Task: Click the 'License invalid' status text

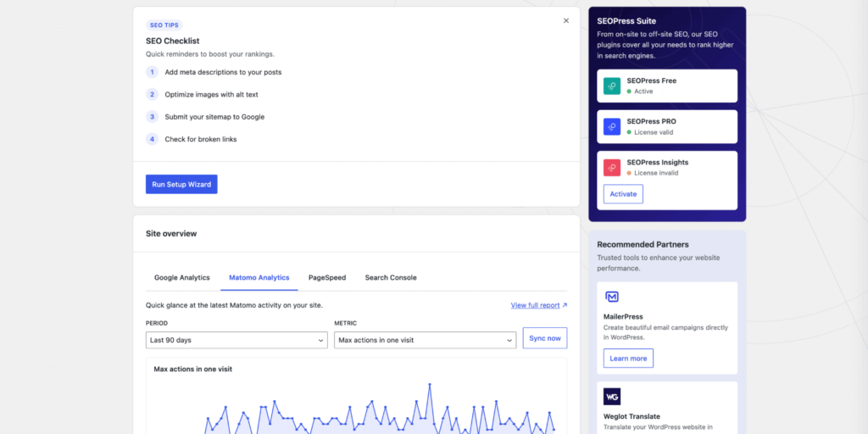Action: tap(656, 173)
